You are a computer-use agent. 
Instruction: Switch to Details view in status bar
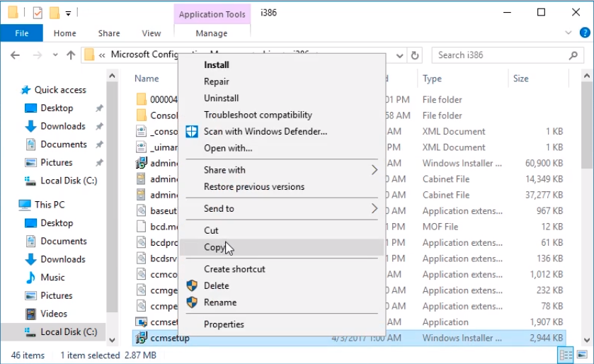(566, 355)
